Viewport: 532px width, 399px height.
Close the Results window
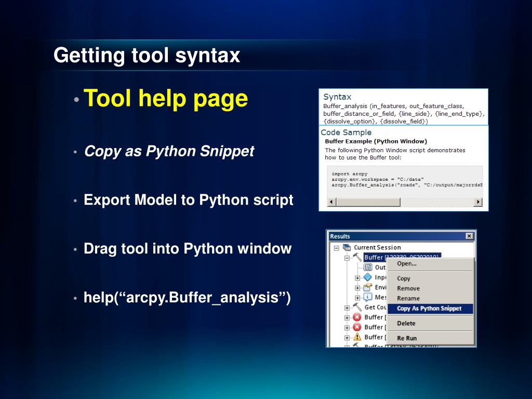tap(469, 236)
